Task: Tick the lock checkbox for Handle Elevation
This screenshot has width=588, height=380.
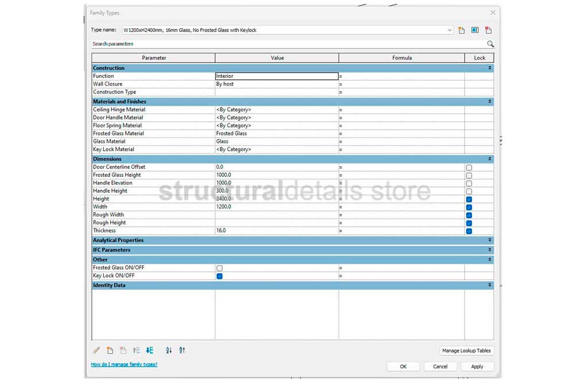Action: tap(469, 183)
